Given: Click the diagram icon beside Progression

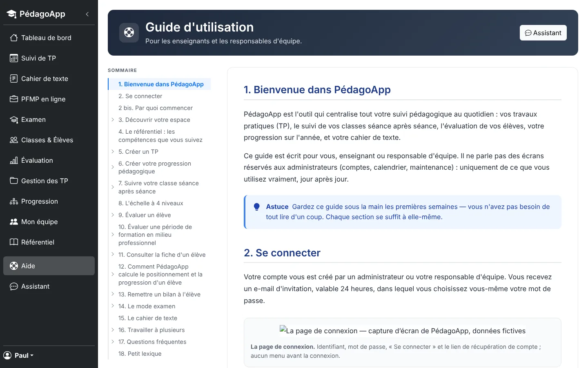Looking at the screenshot, I should click(x=14, y=201).
